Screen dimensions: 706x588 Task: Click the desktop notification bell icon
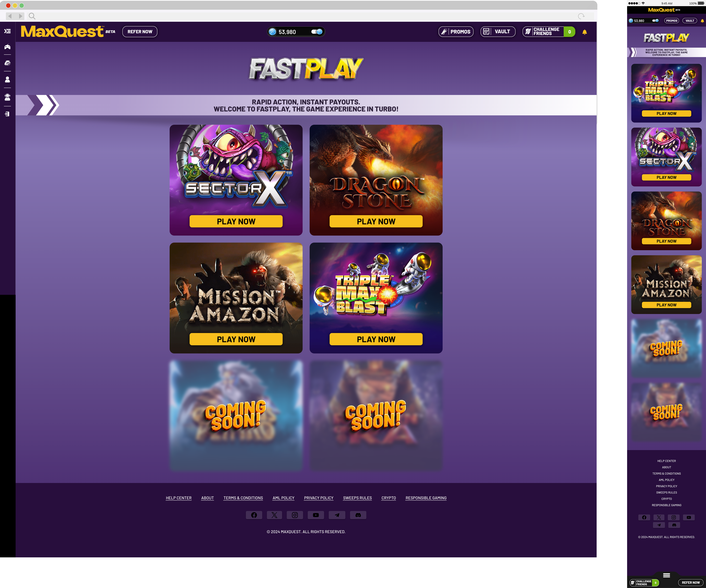[585, 32]
